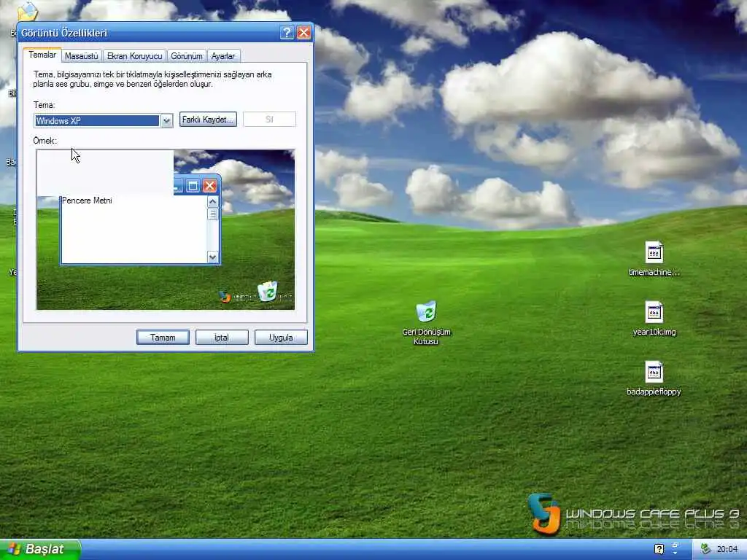Click the language bar help icon in taskbar
Image resolution: width=747 pixels, height=560 pixels.
click(659, 549)
